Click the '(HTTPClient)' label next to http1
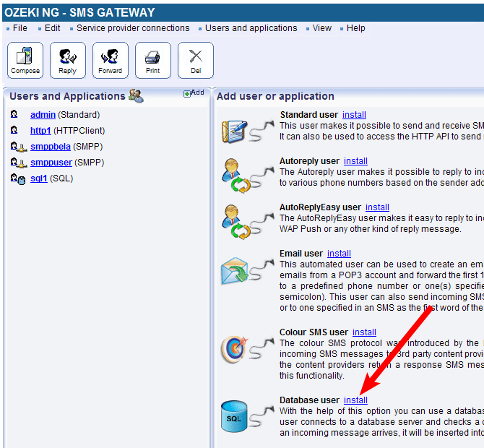484x448 pixels. 79,131
